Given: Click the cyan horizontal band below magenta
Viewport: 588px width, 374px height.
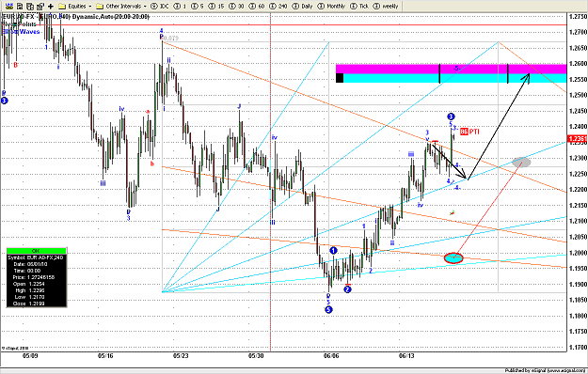Looking at the screenshot, I should 454,78.
